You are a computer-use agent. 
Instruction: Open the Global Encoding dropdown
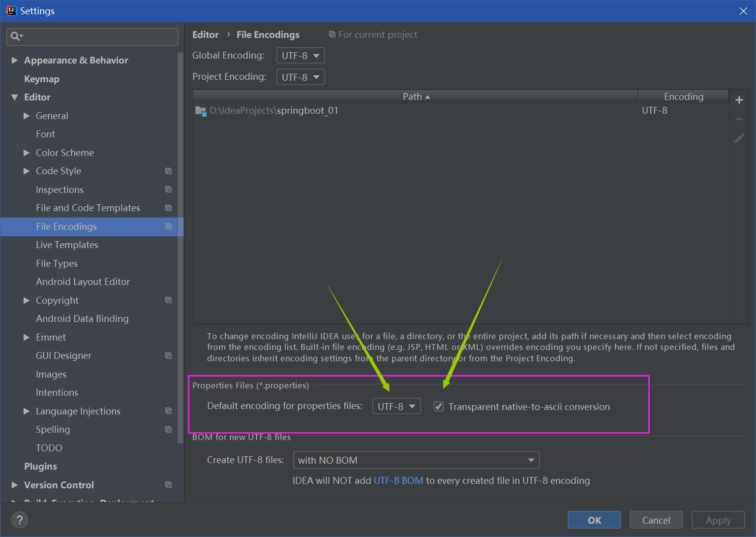(x=301, y=56)
